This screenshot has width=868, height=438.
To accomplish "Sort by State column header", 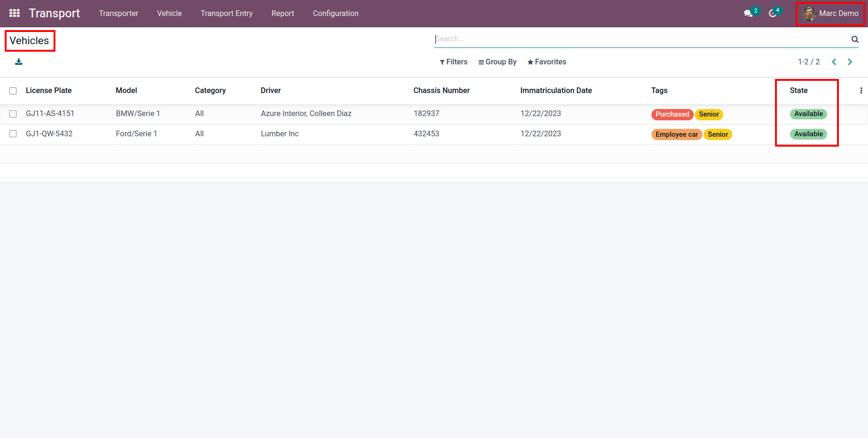I will click(x=798, y=90).
